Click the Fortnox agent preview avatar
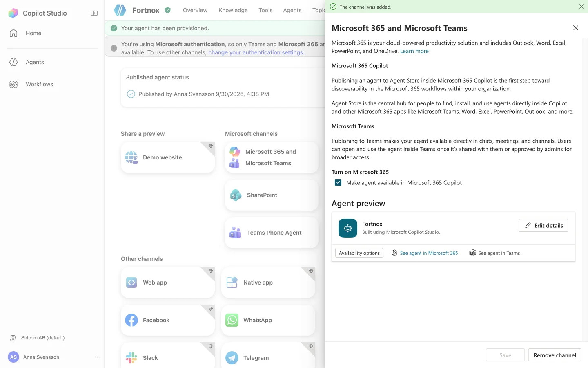 (x=348, y=228)
